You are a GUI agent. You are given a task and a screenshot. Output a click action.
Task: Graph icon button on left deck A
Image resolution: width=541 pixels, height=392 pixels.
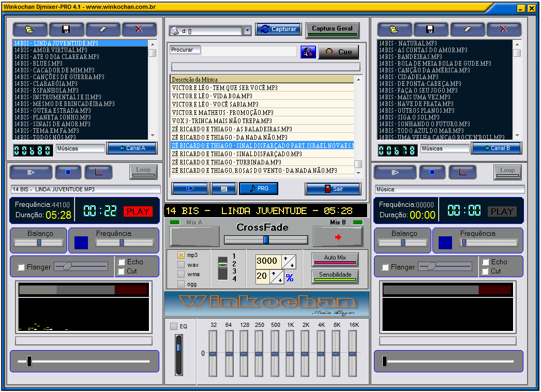[99, 172]
